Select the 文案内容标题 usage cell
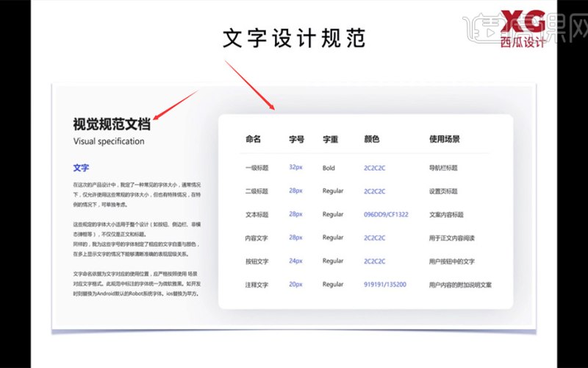This screenshot has height=368, width=588. coord(446,214)
